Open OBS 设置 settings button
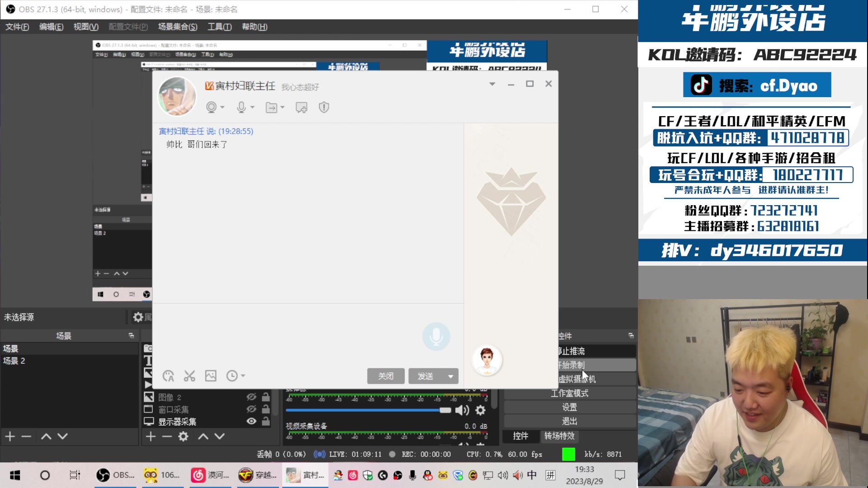The height and width of the screenshot is (488, 868). 570,407
